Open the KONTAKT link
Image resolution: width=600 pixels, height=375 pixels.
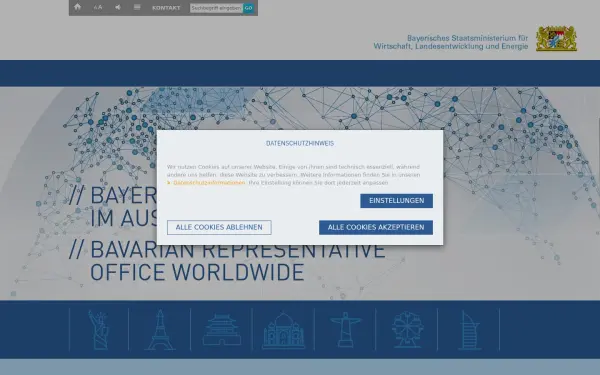click(x=166, y=8)
